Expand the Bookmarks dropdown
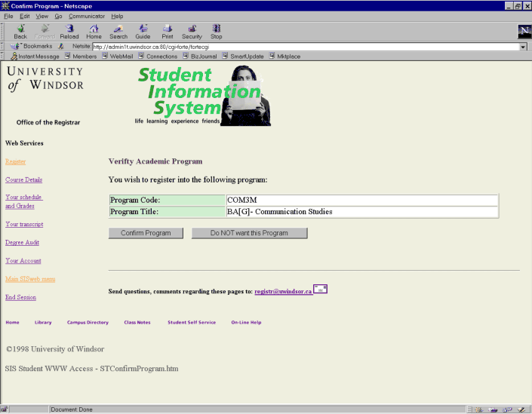Screen dimensions: 532x414 coord(32,46)
